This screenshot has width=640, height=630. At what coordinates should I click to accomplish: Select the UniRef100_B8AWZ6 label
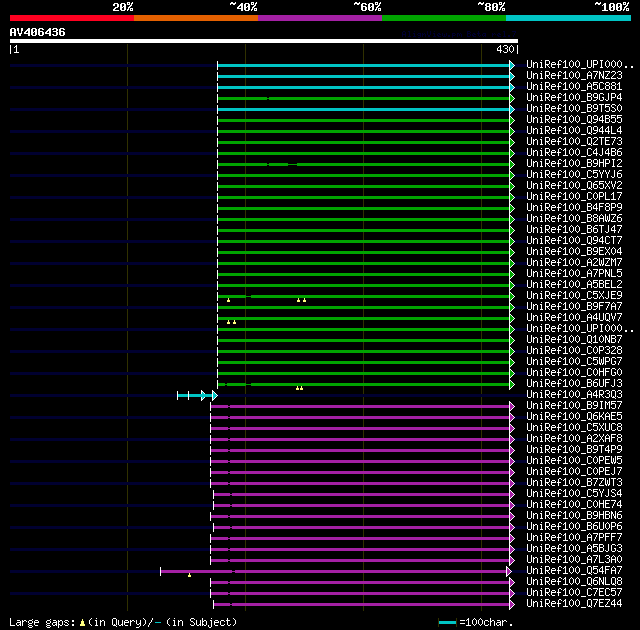pos(574,219)
